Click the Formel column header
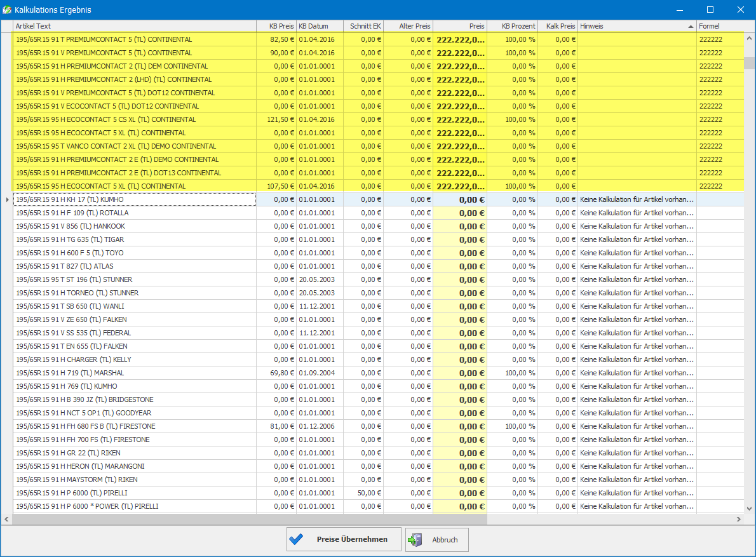Image resolution: width=756 pixels, height=557 pixels. click(x=720, y=26)
